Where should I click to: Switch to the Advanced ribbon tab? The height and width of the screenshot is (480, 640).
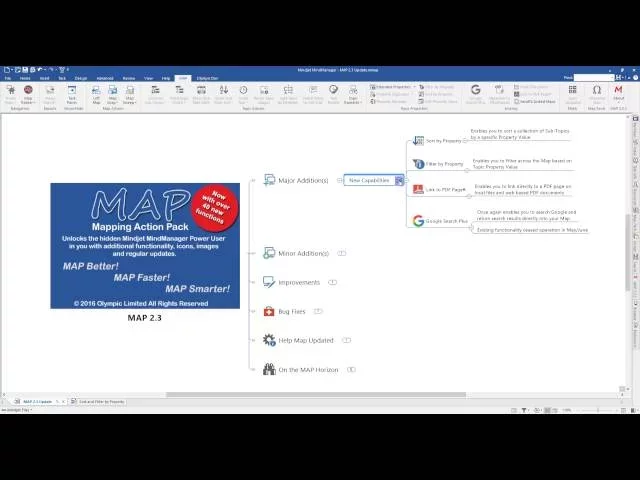point(105,78)
